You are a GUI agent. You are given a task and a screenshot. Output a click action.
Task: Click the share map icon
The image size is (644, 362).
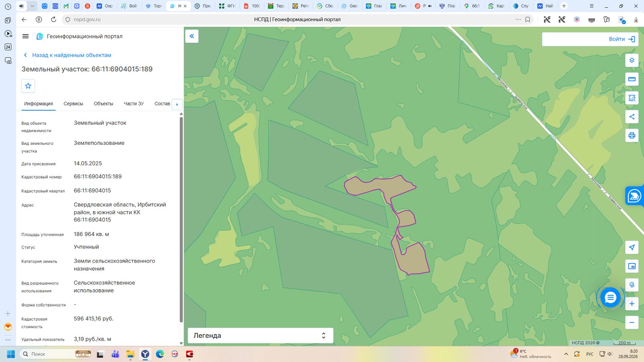tap(632, 117)
